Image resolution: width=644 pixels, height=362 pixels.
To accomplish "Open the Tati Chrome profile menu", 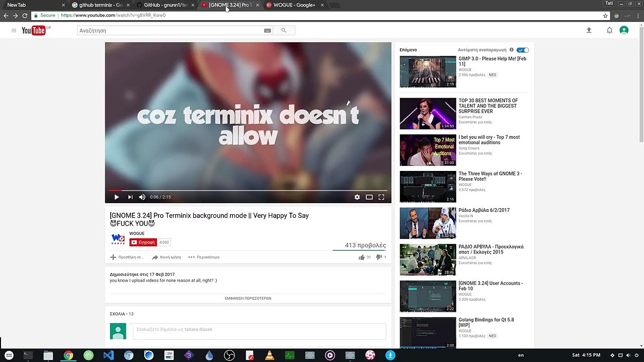I will click(609, 4).
